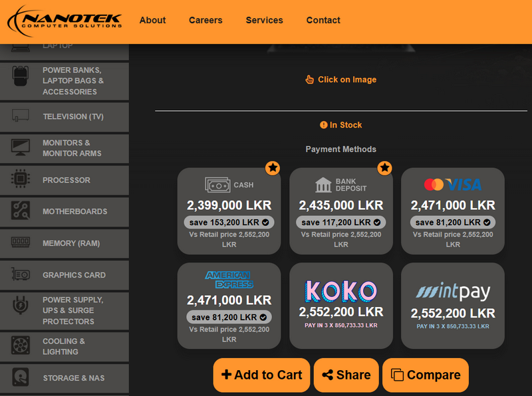Screen dimensions: 532x396
Task: Open Power Supply, UPS & Surge Protectors
Action: (65, 310)
